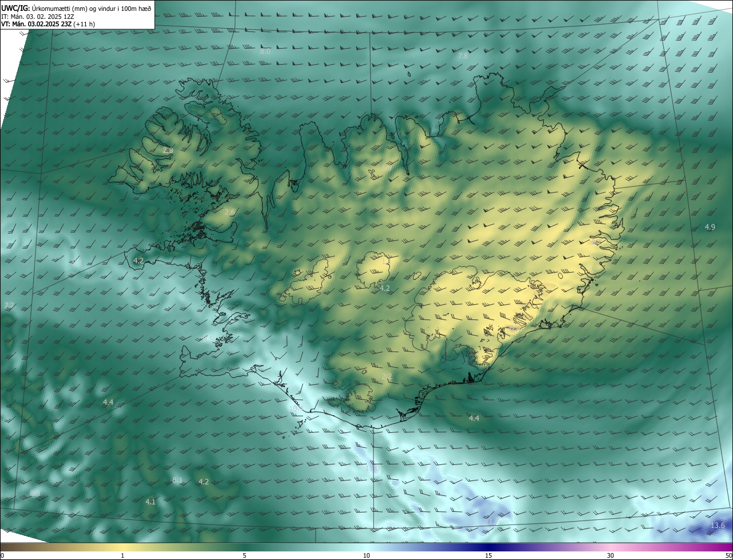This screenshot has height=560, width=733.
Task: Click the 50 tick on the color scale
Action: point(728,555)
